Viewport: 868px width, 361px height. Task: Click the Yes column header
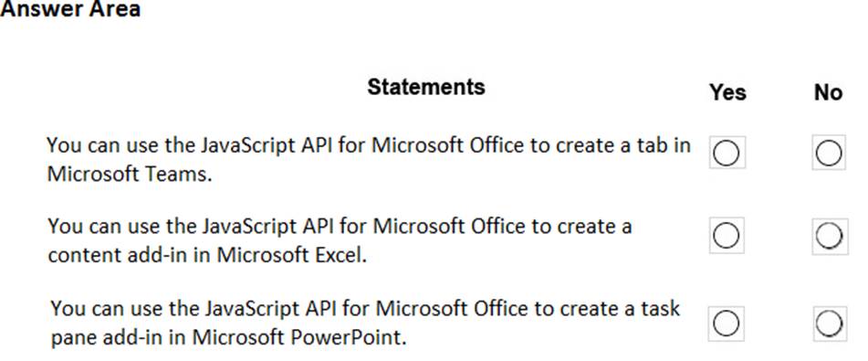728,92
